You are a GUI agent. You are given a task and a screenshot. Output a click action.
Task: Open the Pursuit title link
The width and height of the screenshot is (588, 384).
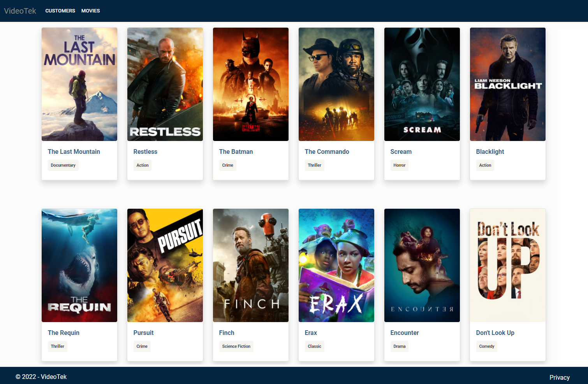pos(144,333)
